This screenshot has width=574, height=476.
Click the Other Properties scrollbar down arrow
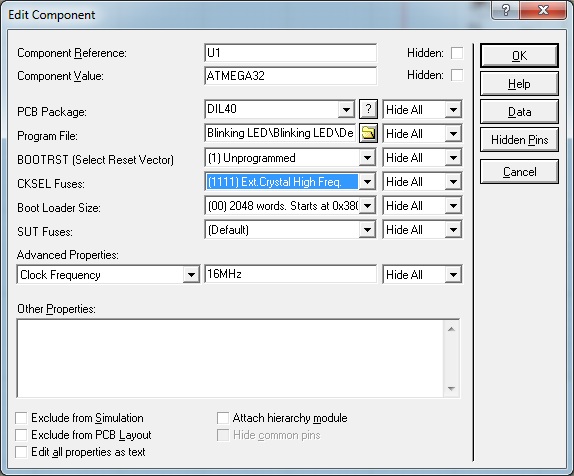tap(451, 388)
